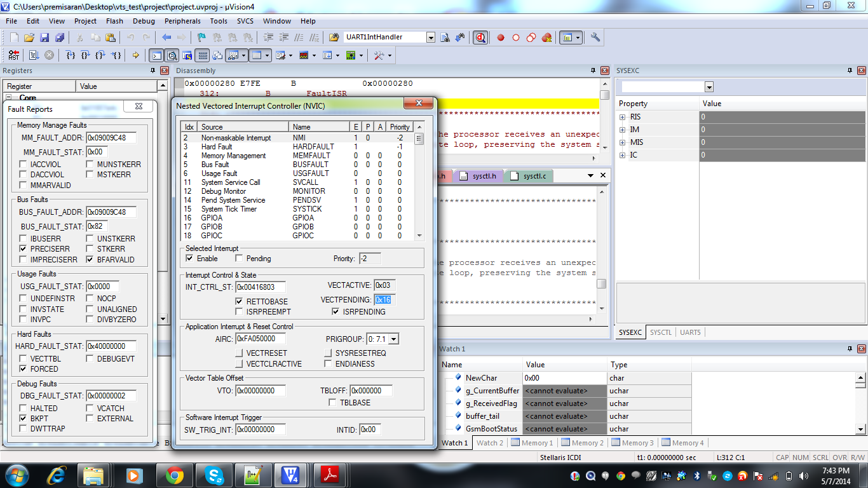The height and width of the screenshot is (488, 868).
Task: Close the Fault Reports window
Action: pos(139,107)
